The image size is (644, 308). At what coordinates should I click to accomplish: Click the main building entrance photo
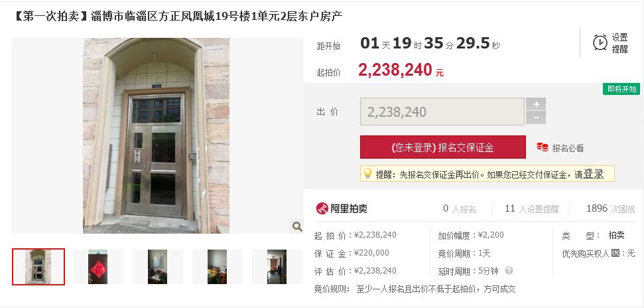pyautogui.click(x=156, y=135)
